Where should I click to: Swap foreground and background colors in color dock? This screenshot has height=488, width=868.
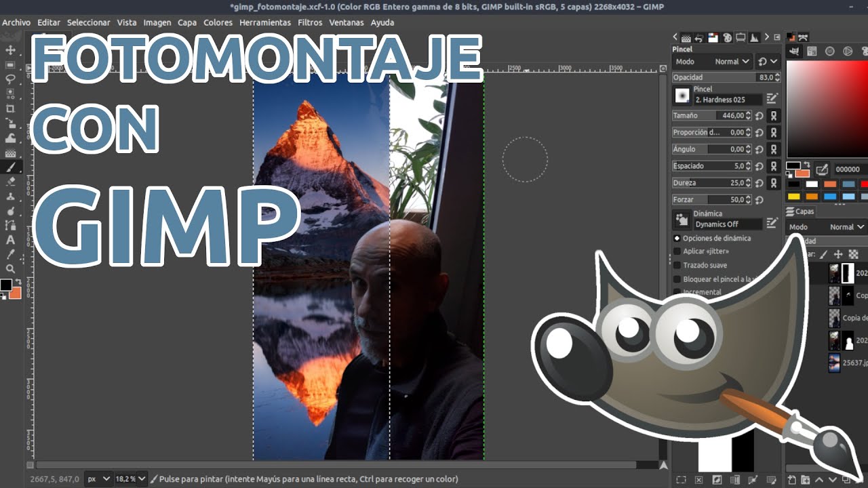coord(806,165)
